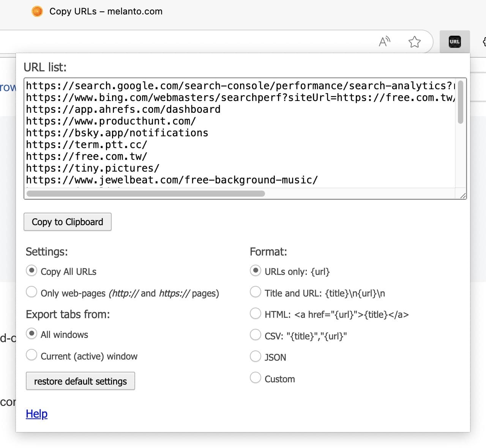Select the CSV format radio button
This screenshot has width=486, height=448.
pyautogui.click(x=256, y=335)
